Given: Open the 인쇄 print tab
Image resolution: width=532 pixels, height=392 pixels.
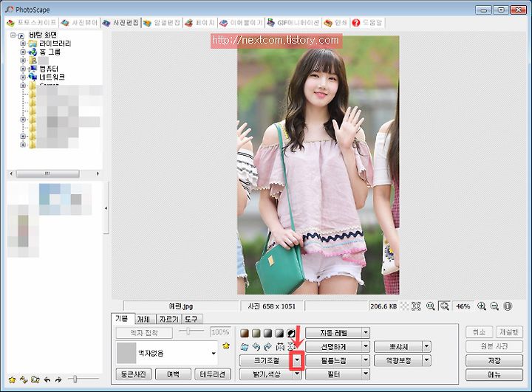Looking at the screenshot, I should click(335, 23).
